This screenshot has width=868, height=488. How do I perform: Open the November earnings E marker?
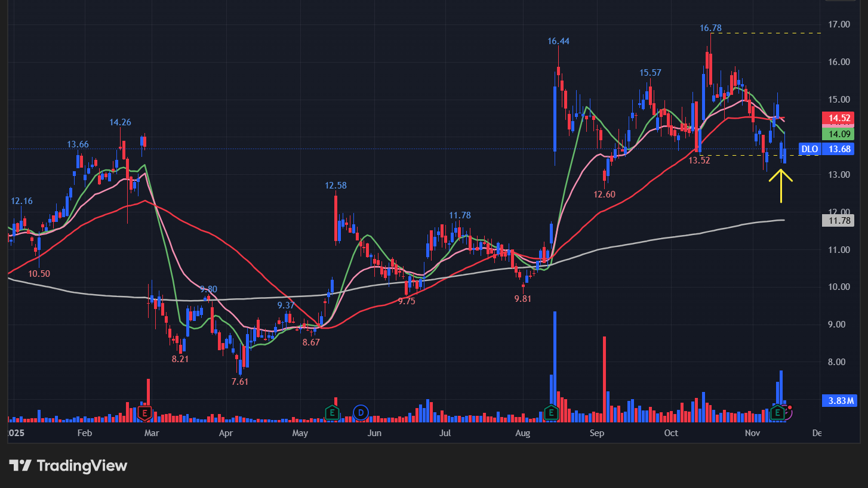tap(778, 412)
